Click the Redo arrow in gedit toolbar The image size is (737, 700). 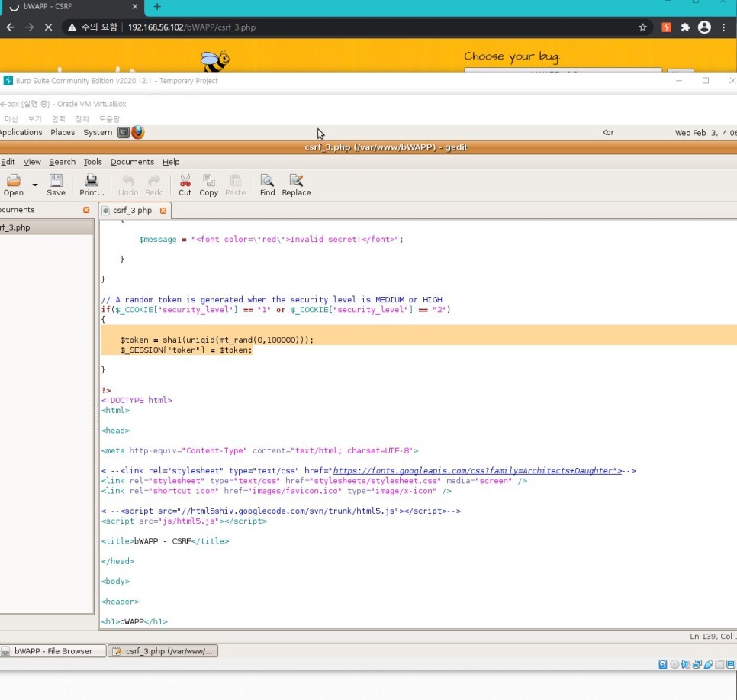154,185
